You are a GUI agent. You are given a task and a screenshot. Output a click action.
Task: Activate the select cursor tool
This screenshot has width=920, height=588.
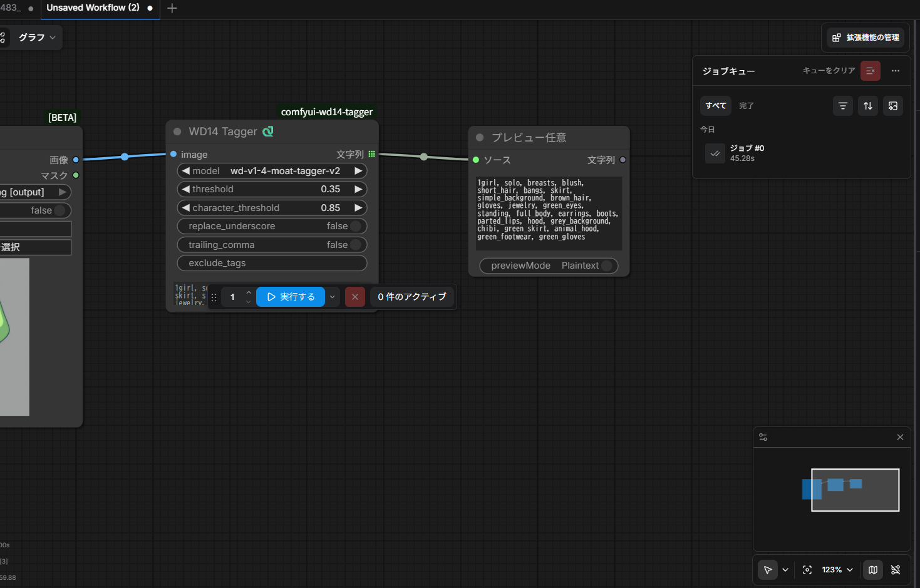click(768, 570)
